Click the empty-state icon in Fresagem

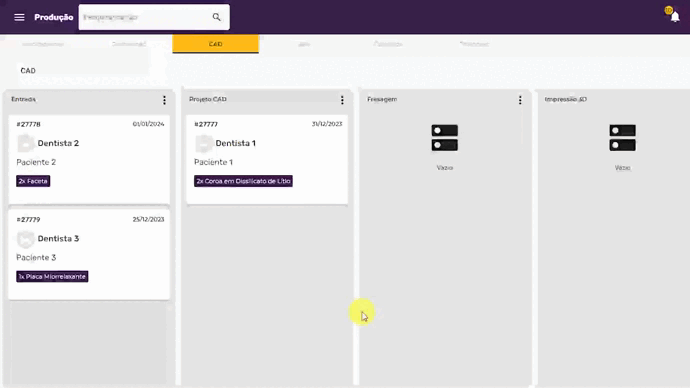(444, 138)
